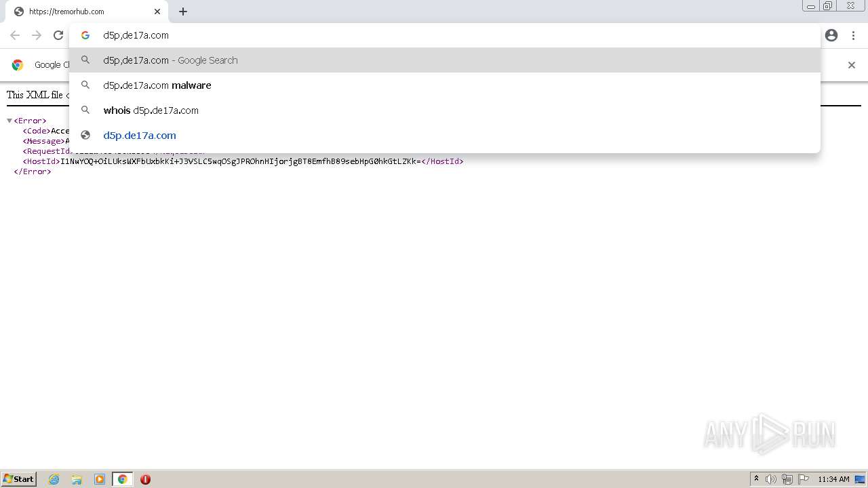This screenshot has height=488, width=868.
Task: Dismiss the infobar with the X button
Action: click(852, 65)
